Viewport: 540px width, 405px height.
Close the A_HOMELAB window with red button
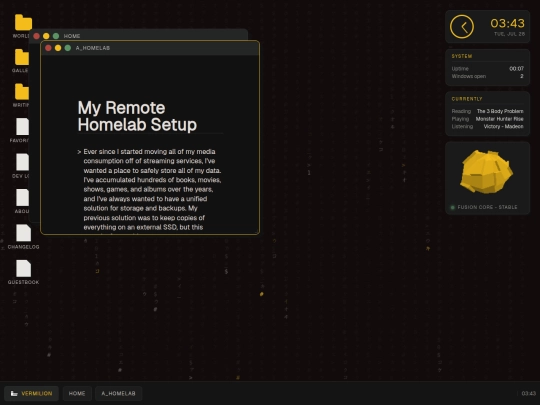48,48
